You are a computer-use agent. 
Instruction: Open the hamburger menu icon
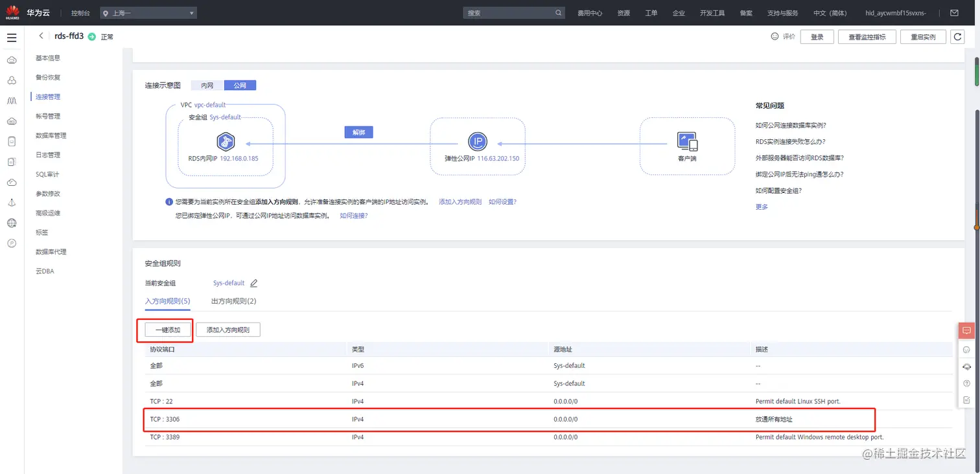point(12,38)
